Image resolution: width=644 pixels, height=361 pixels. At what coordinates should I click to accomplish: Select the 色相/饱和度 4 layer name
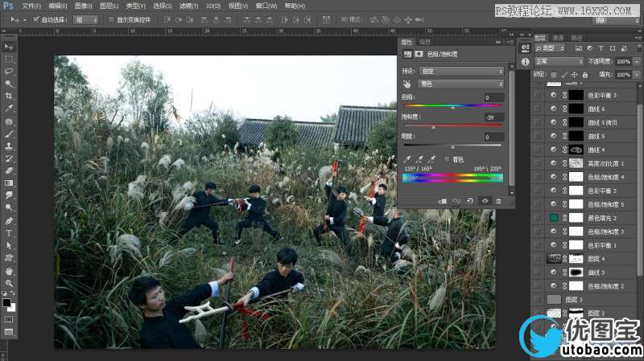coord(606,177)
